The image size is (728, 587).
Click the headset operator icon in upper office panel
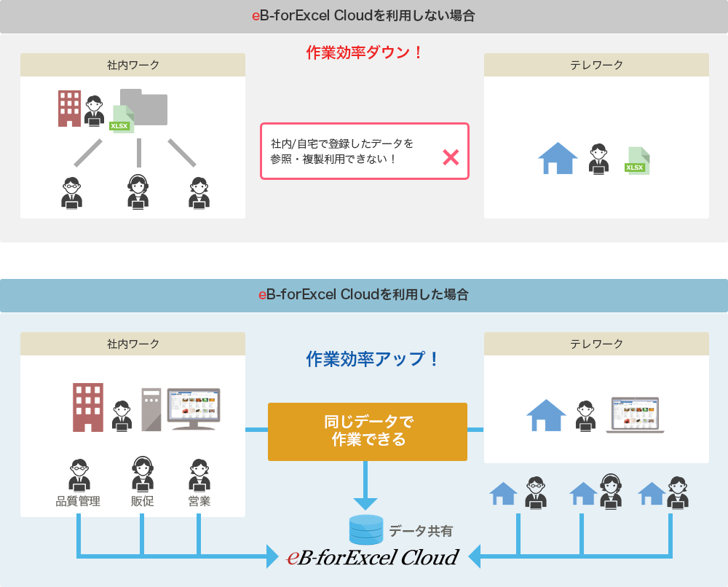tap(138, 192)
